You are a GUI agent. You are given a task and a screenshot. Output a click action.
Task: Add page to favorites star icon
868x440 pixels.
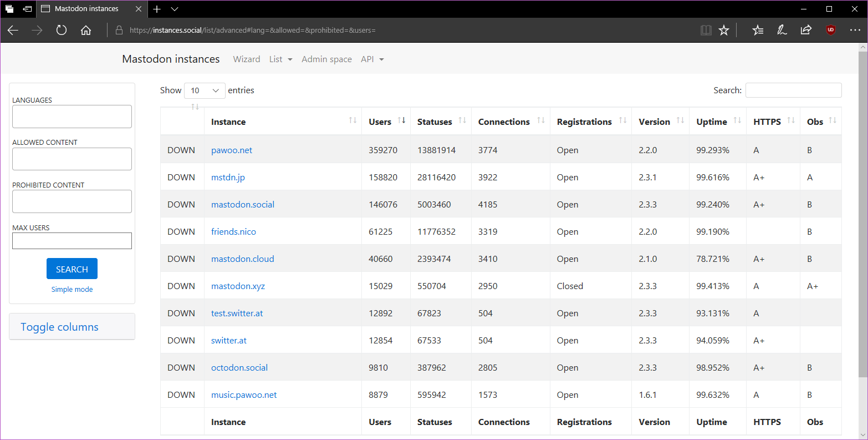point(724,31)
